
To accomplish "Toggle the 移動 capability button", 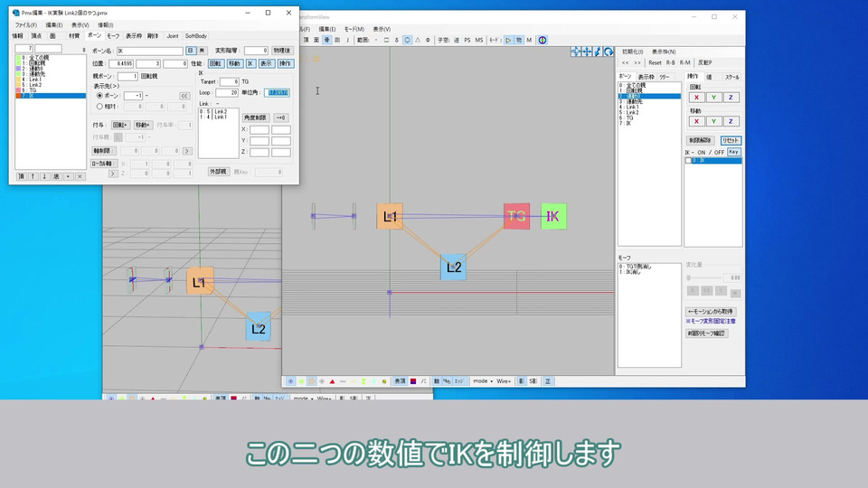I will (235, 63).
